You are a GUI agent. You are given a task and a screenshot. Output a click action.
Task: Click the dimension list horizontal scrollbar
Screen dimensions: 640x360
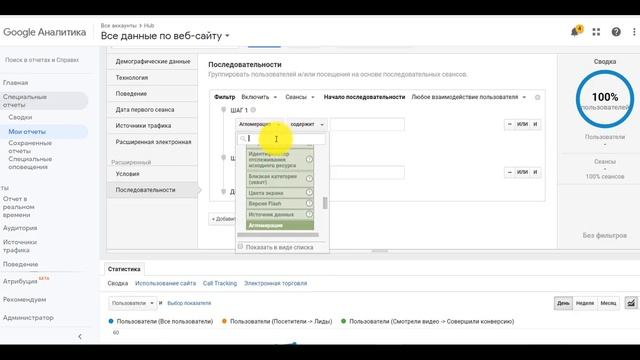[278, 235]
